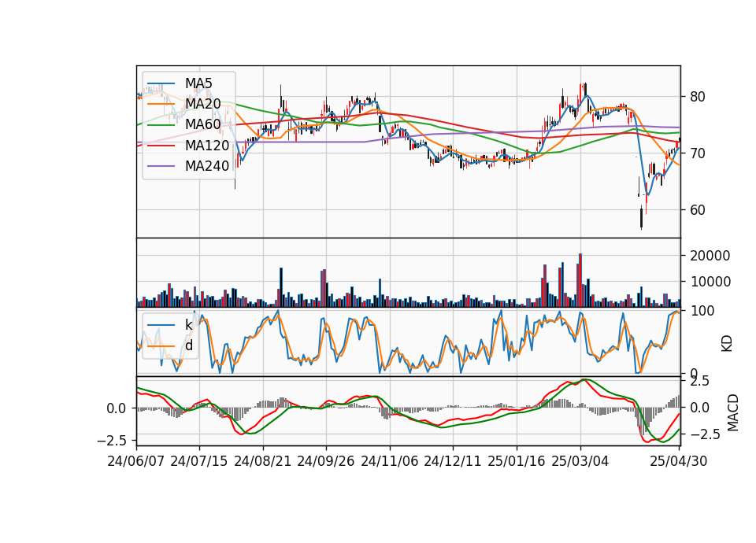Click the 70 price axis tick label
This screenshot has height=543, width=756.
[x=697, y=153]
